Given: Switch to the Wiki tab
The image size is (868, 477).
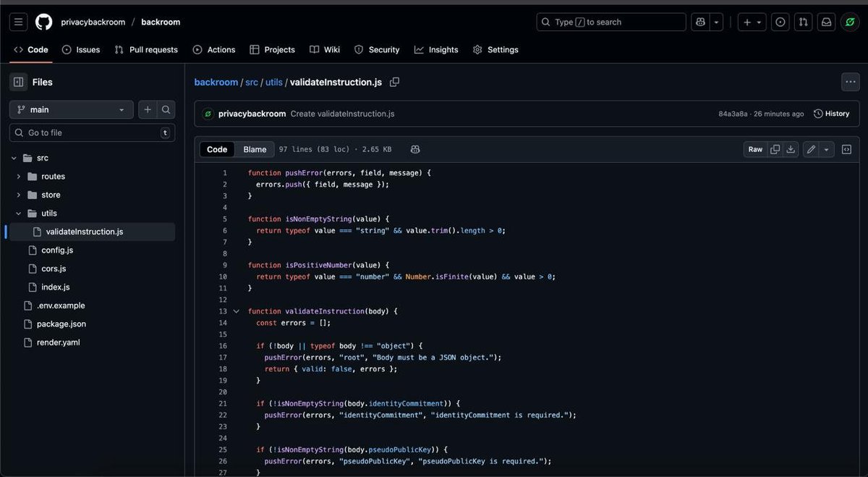Looking at the screenshot, I should tap(325, 49).
